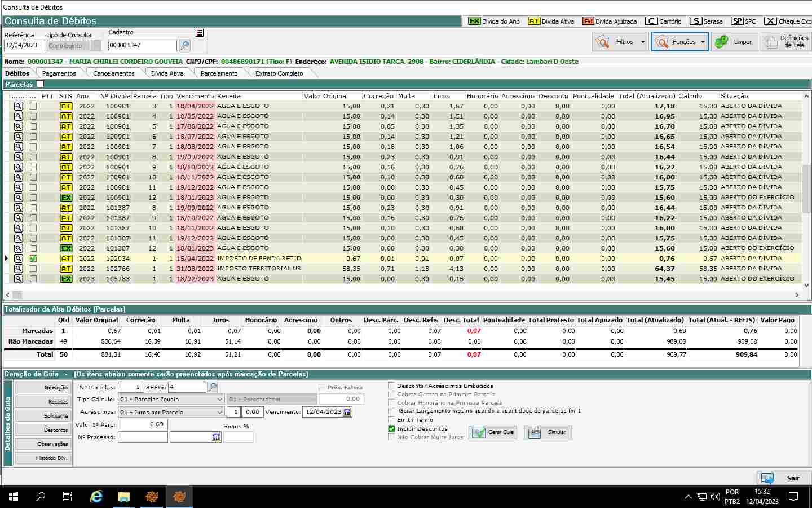
Task: Expand the Filtros dropdown arrow
Action: pyautogui.click(x=643, y=42)
